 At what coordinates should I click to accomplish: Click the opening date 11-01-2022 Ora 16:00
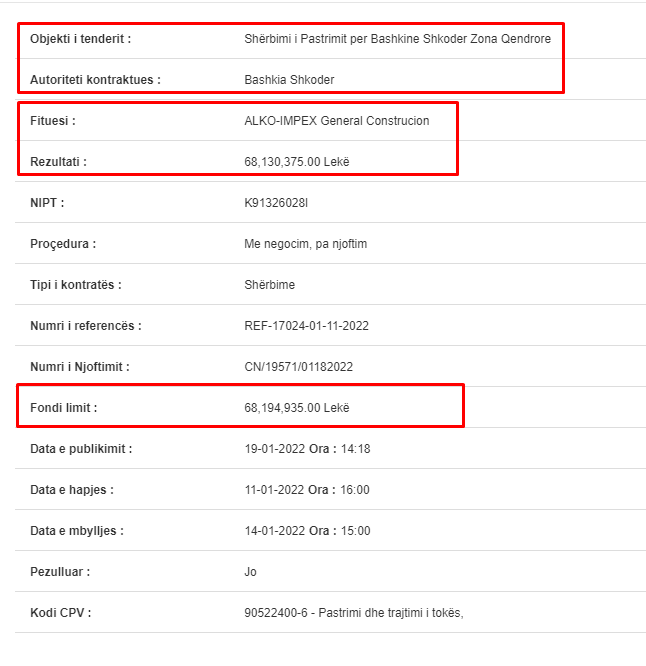pos(307,490)
